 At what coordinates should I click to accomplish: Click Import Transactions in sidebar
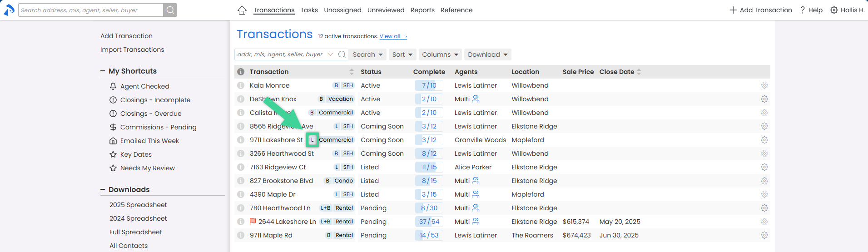[132, 49]
